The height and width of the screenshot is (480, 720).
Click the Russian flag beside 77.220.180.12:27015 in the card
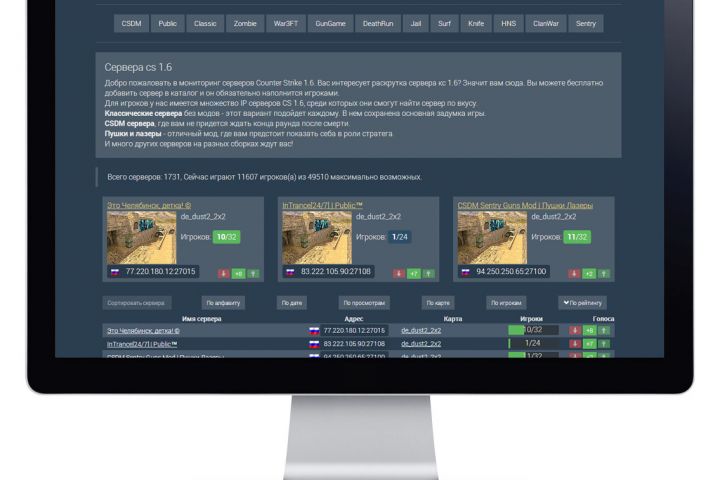(x=115, y=272)
